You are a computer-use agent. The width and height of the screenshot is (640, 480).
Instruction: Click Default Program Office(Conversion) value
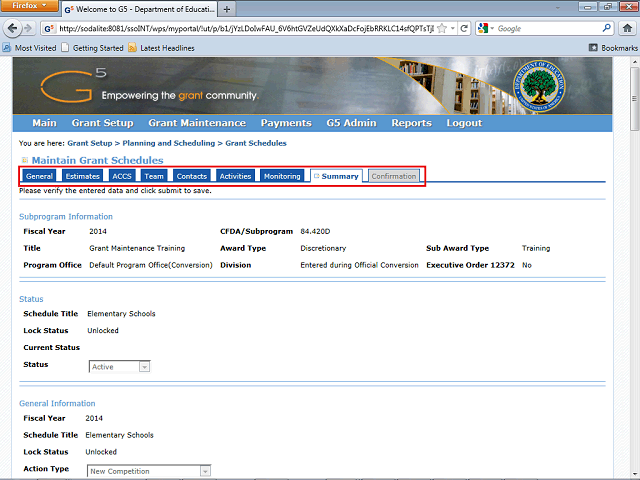pos(151,265)
